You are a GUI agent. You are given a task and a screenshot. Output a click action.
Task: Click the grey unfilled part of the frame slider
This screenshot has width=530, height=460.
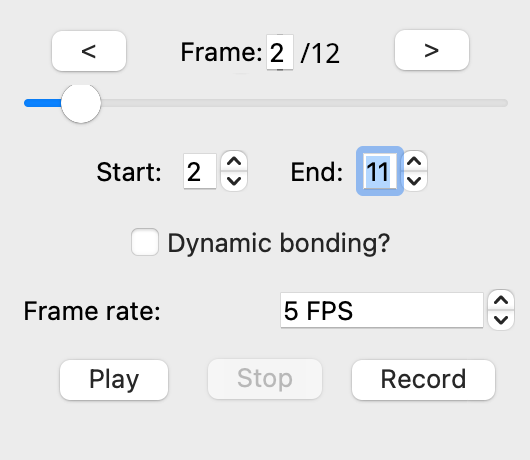click(304, 103)
